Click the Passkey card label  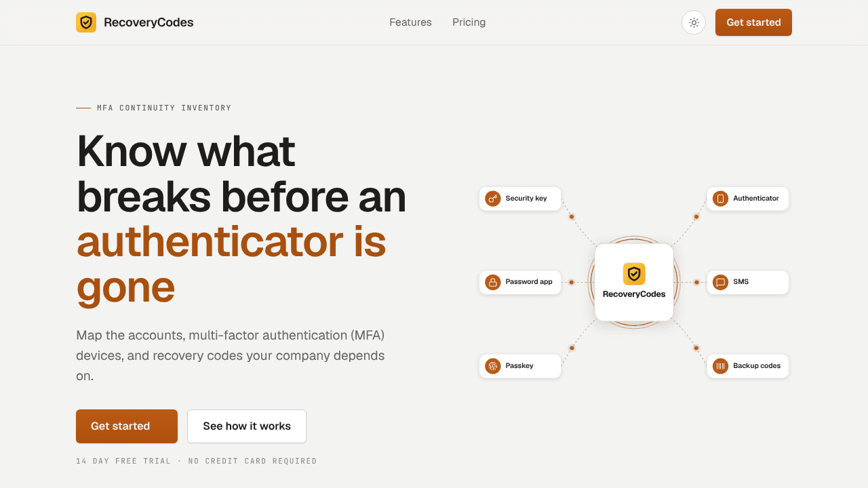(519, 366)
